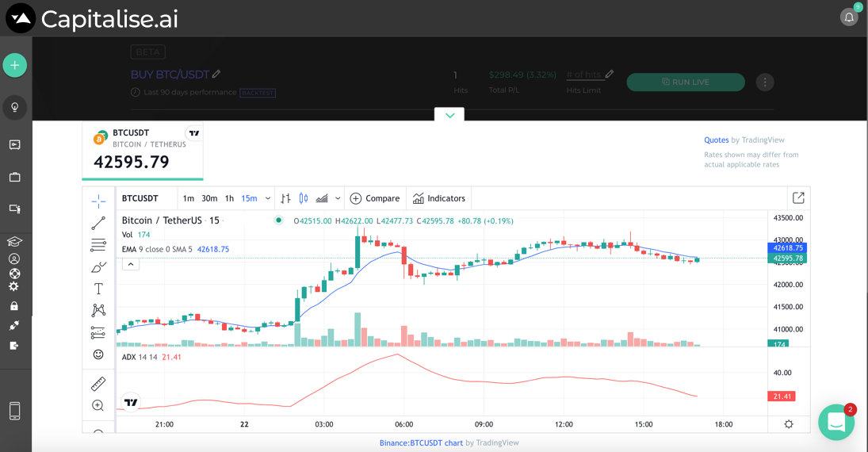Open the lightbulb ideas sidebar icon
Viewport: 868px width, 452px height.
point(15,107)
